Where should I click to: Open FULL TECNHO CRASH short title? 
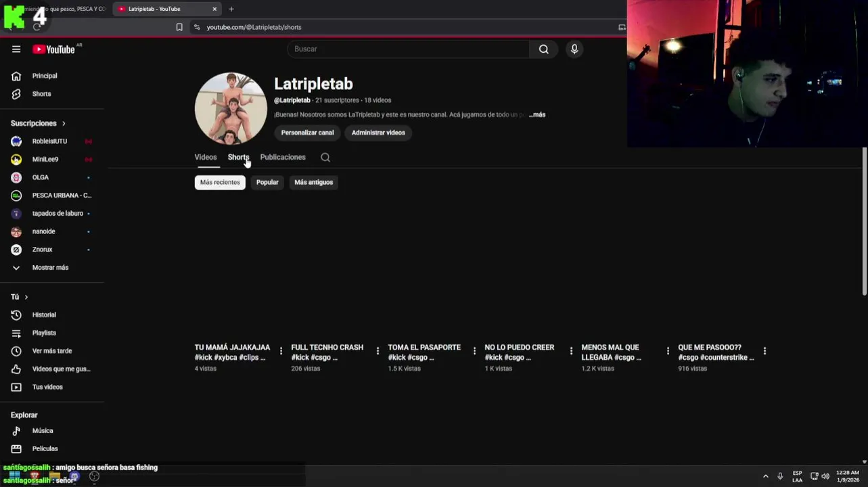pyautogui.click(x=327, y=352)
